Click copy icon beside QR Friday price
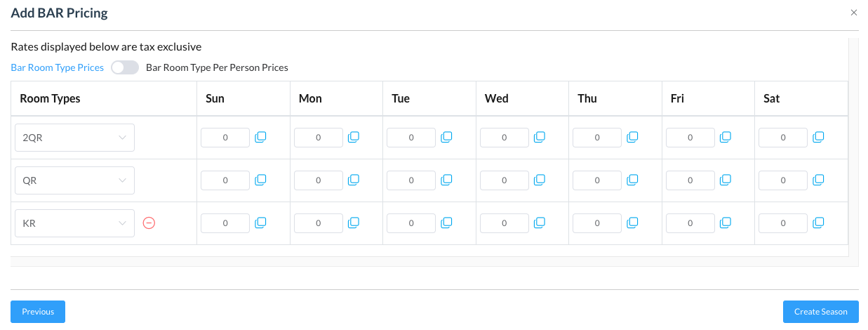This screenshot has height=330, width=868. pos(726,180)
